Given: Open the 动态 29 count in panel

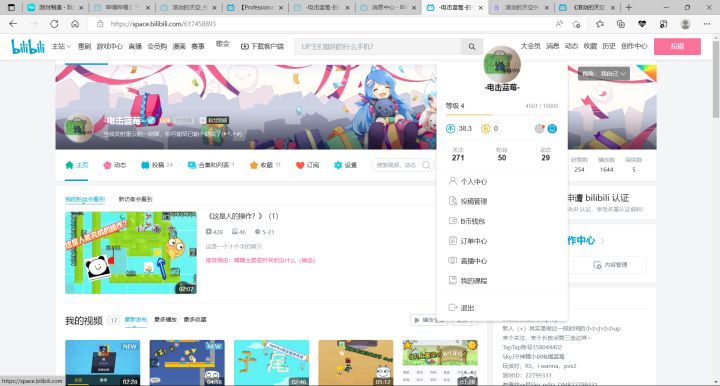Looking at the screenshot, I should click(546, 154).
